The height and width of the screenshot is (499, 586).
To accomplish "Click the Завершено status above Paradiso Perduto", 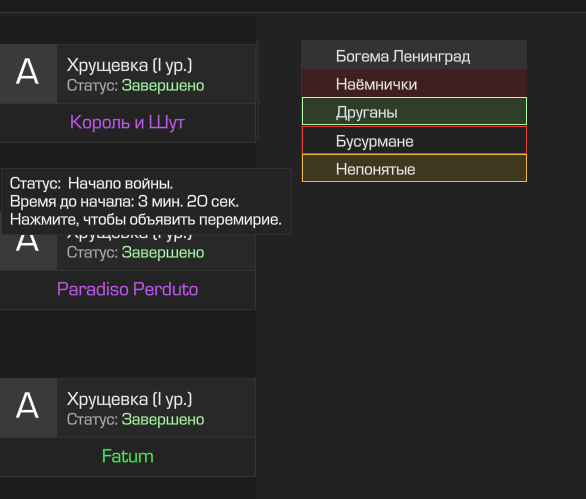I will coord(163,253).
